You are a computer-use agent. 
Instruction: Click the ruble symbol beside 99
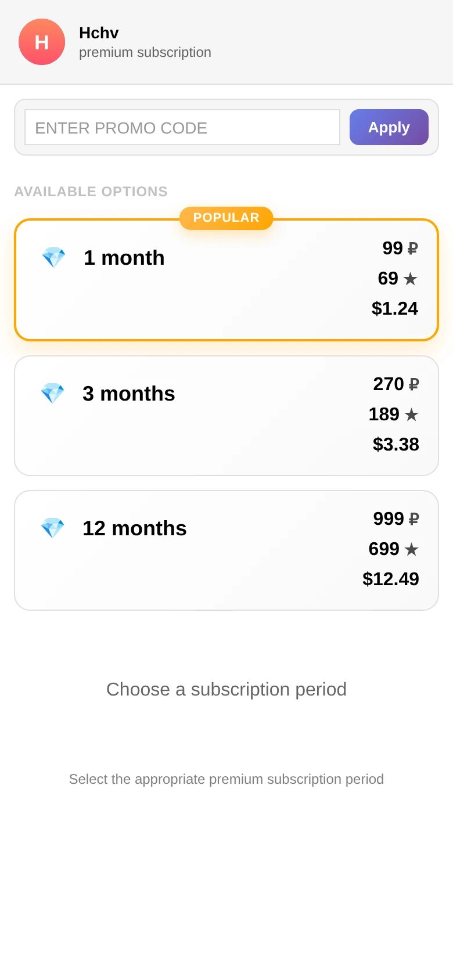click(413, 248)
